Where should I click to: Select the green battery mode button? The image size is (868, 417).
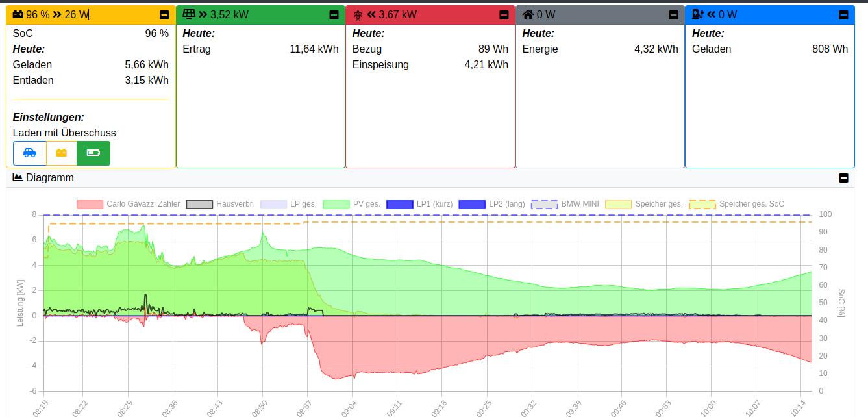tap(93, 153)
